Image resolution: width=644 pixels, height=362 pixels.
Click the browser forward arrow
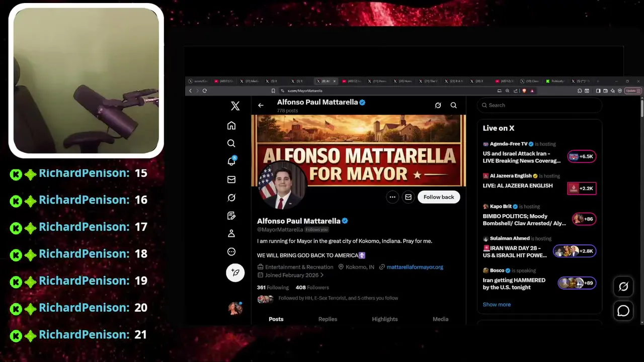197,91
